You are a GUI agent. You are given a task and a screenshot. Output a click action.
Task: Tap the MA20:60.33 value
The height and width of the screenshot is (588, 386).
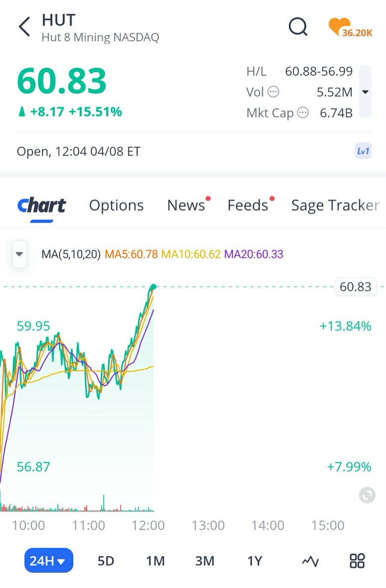coord(254,254)
